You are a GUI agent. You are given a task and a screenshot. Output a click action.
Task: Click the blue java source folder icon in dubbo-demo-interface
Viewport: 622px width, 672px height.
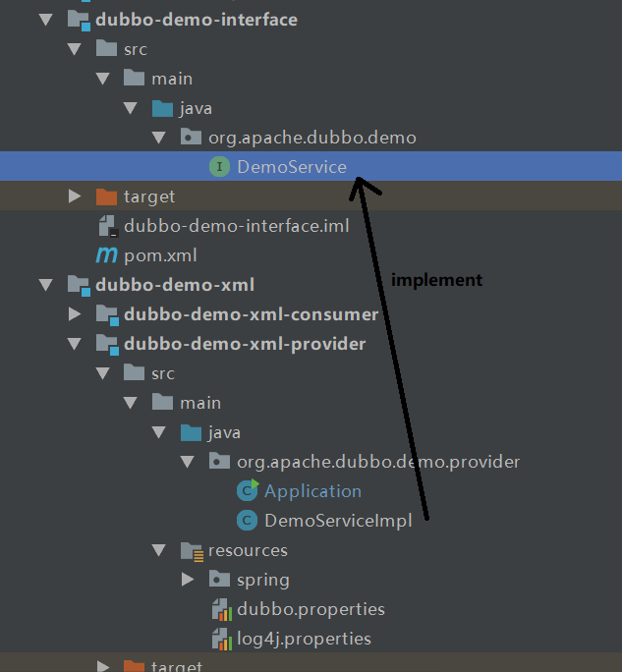pos(162,108)
